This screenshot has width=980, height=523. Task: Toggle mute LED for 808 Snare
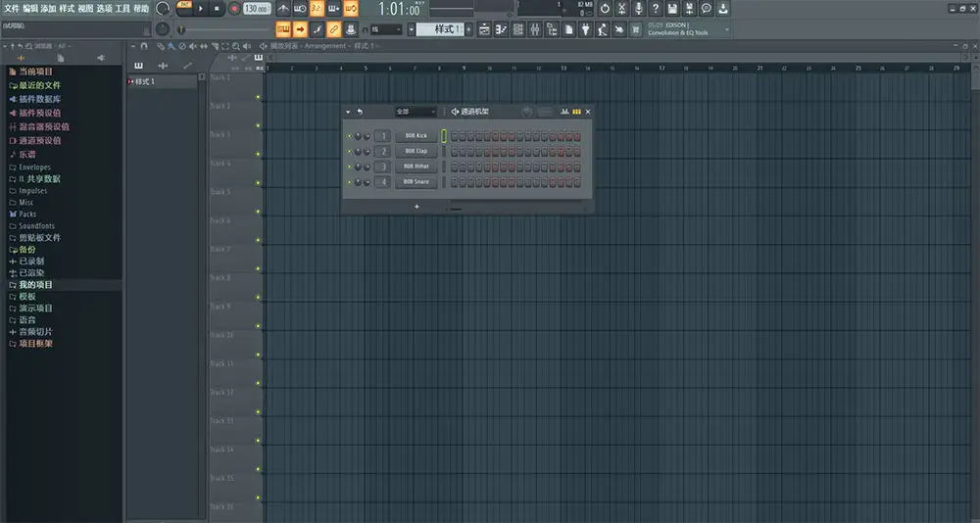point(349,182)
